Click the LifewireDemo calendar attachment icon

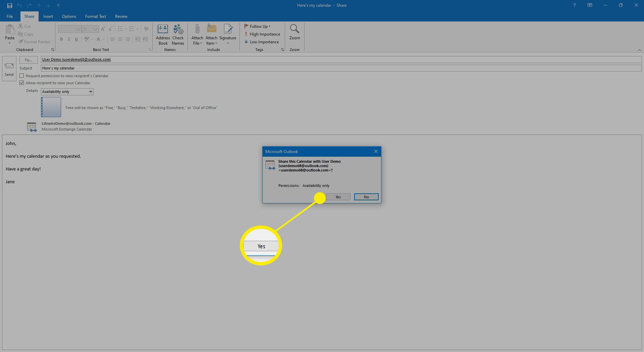32,127
